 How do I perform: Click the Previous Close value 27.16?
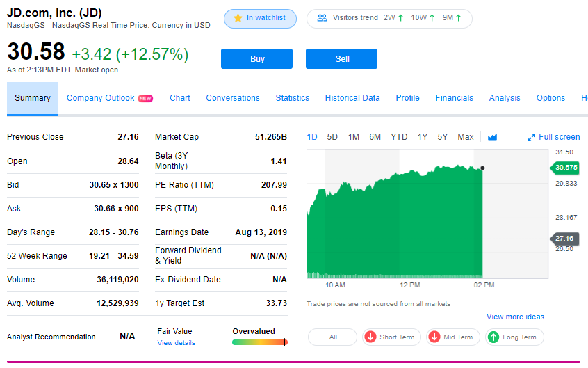click(129, 137)
